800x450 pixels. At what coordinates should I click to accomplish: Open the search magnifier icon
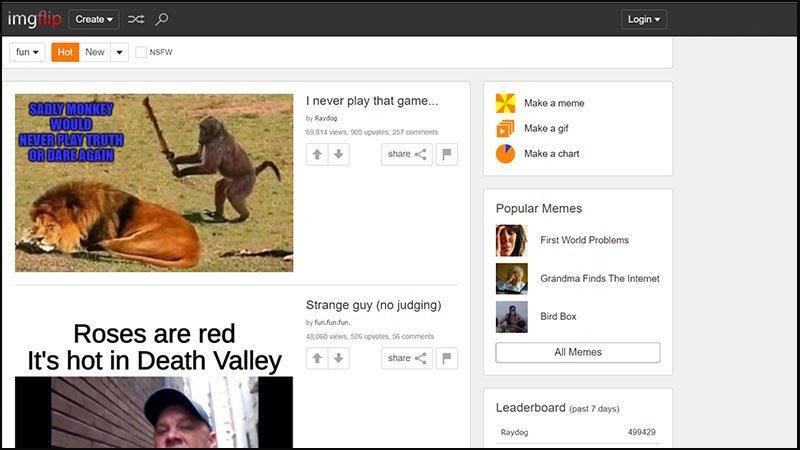[x=162, y=19]
